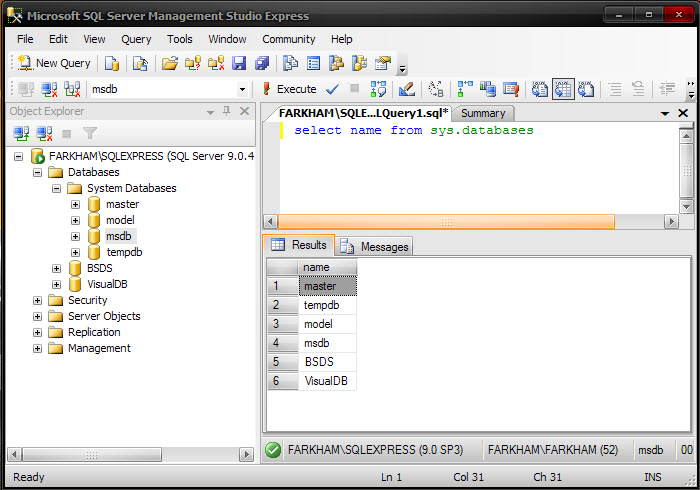Open Template Explorer from the toolbar

click(359, 63)
